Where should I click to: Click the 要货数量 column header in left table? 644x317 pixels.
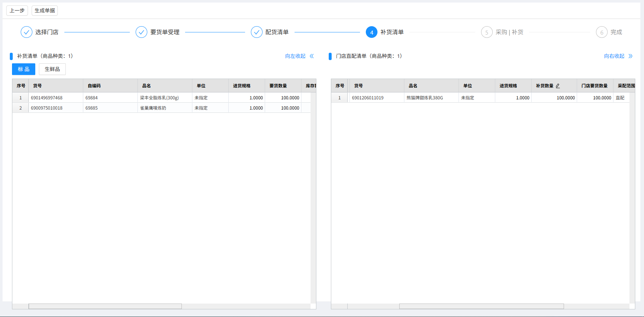[x=283, y=86]
